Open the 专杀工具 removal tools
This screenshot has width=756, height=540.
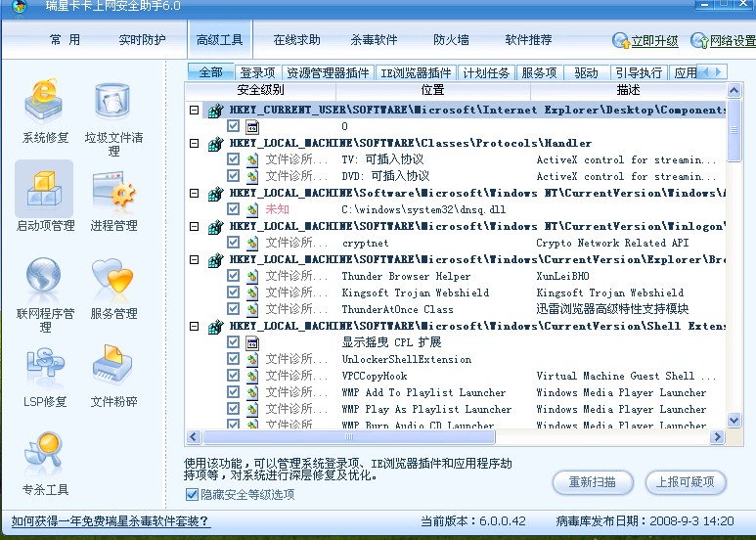pos(44,465)
